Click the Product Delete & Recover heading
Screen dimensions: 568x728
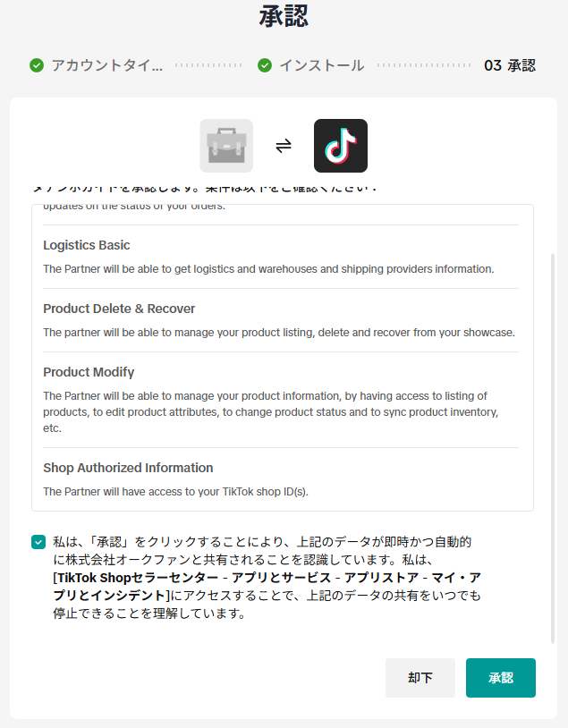pos(119,309)
